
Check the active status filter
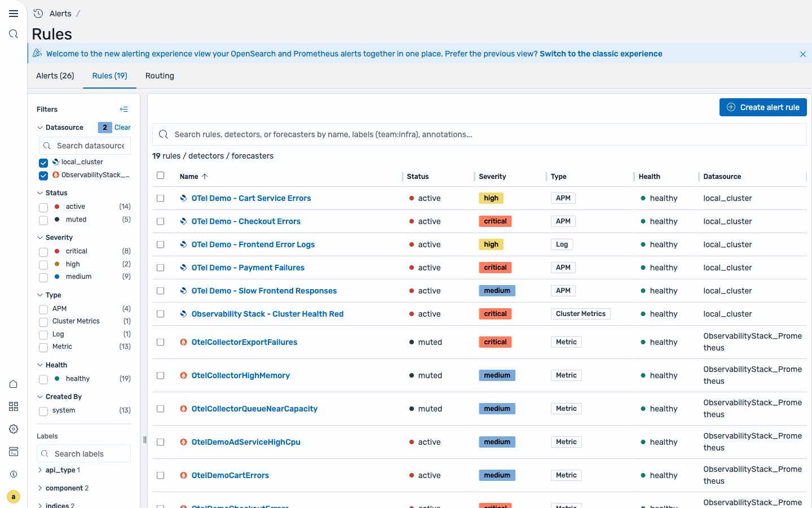point(43,207)
